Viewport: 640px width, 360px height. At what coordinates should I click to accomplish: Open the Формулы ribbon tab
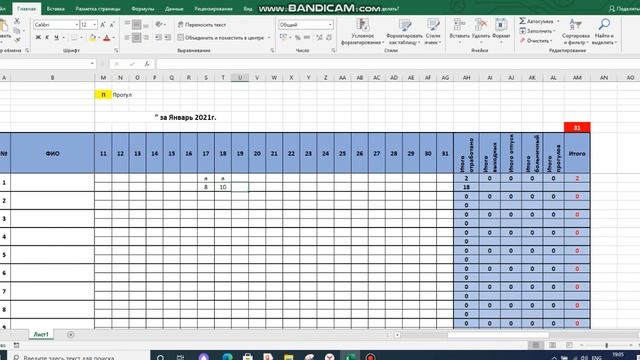[x=142, y=9]
